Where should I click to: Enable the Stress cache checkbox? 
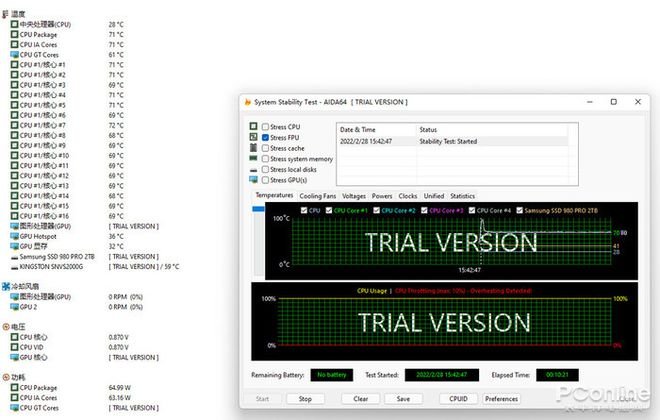tap(265, 148)
